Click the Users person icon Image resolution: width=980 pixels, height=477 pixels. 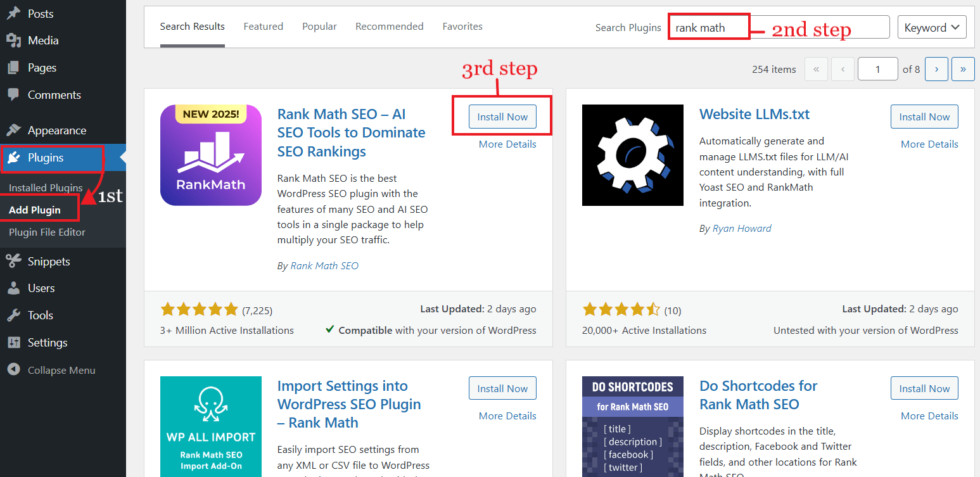coord(13,288)
